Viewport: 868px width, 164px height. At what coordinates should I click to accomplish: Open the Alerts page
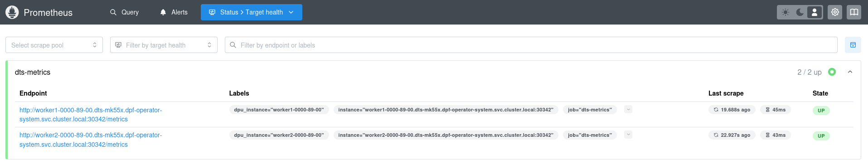174,12
